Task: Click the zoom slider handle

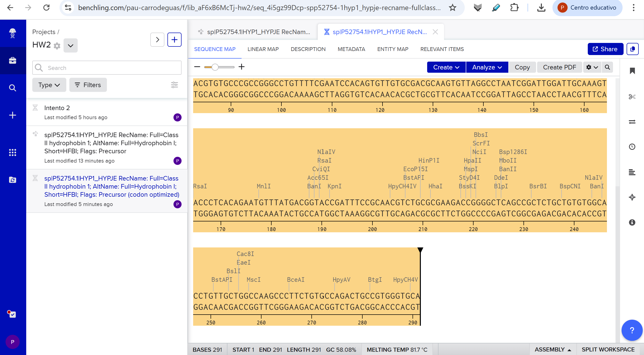Action: 215,67
